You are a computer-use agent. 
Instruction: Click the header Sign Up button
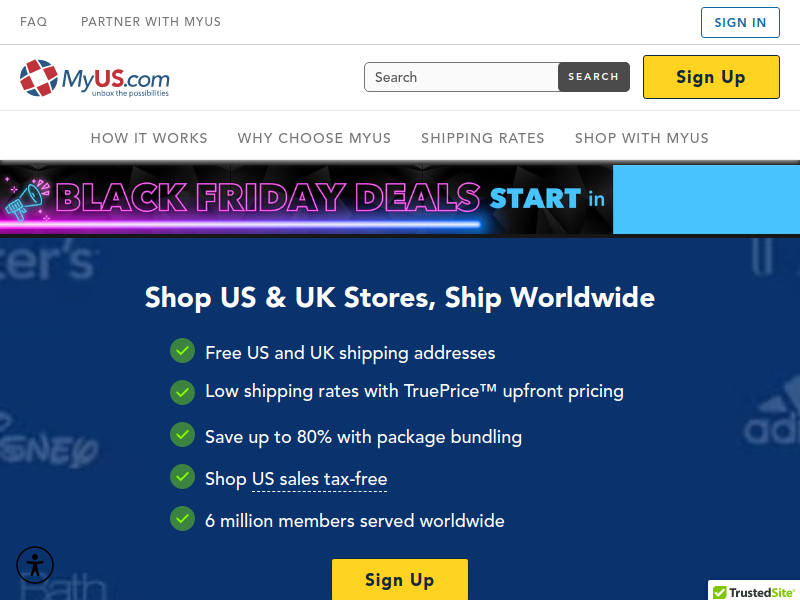(711, 77)
